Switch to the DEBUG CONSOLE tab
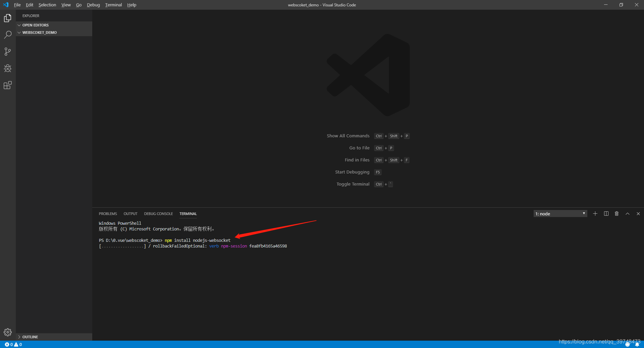Image resolution: width=644 pixels, height=348 pixels. 158,214
